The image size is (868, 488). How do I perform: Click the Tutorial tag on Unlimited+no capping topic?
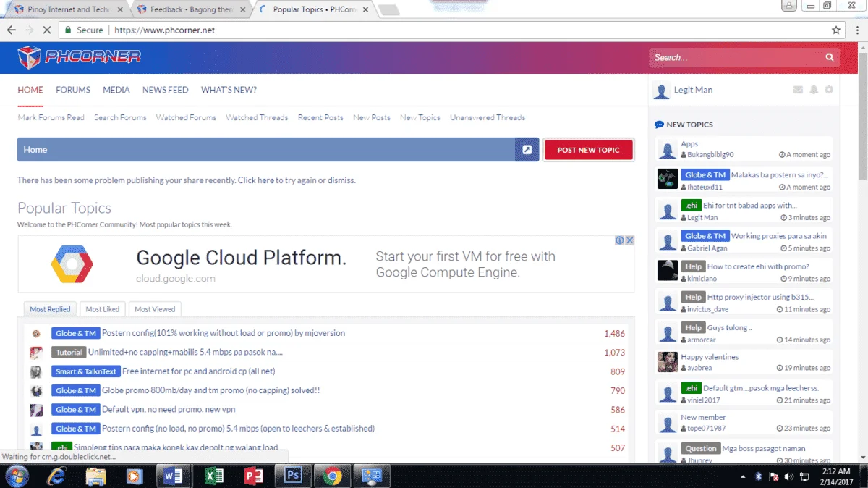coord(69,353)
